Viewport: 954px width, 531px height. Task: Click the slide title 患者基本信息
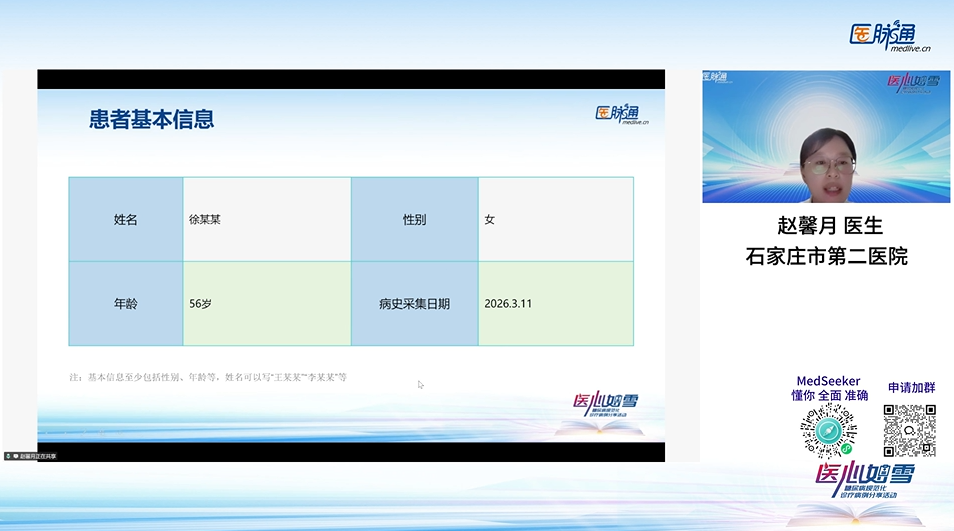[151, 119]
